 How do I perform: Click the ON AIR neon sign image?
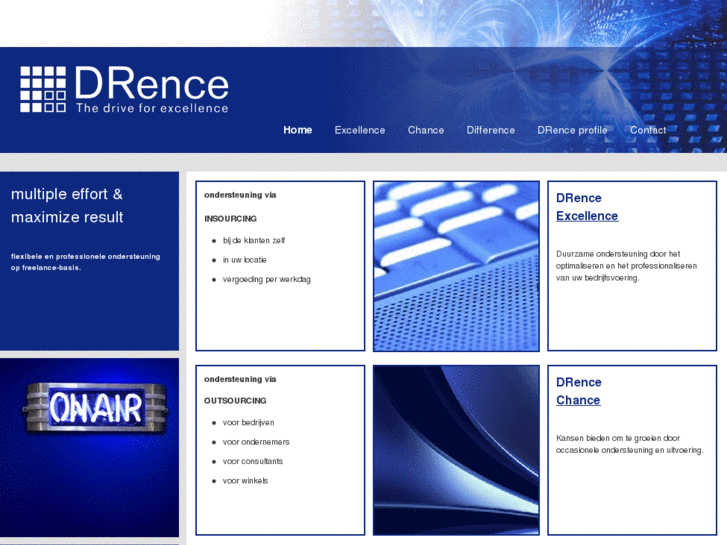[96, 408]
